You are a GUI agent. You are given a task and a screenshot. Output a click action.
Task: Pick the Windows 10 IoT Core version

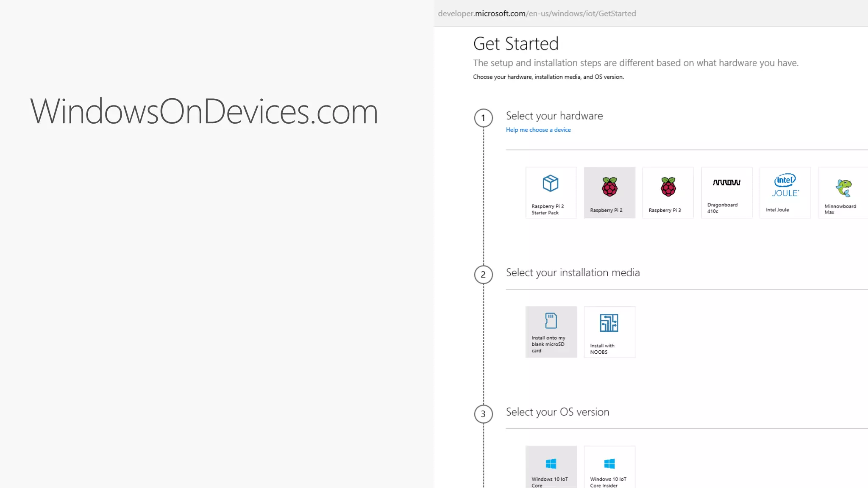coord(551,467)
